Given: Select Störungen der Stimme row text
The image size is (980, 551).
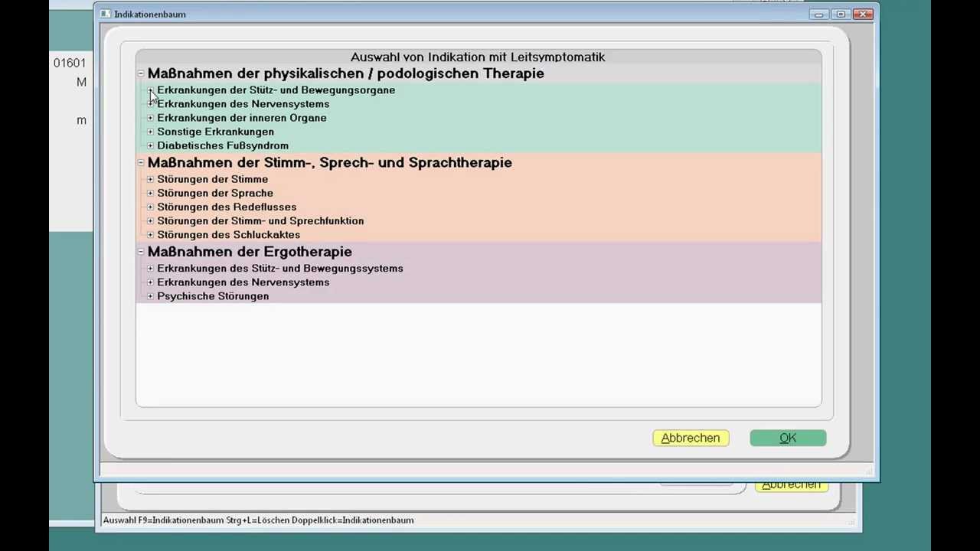Looking at the screenshot, I should point(212,179).
